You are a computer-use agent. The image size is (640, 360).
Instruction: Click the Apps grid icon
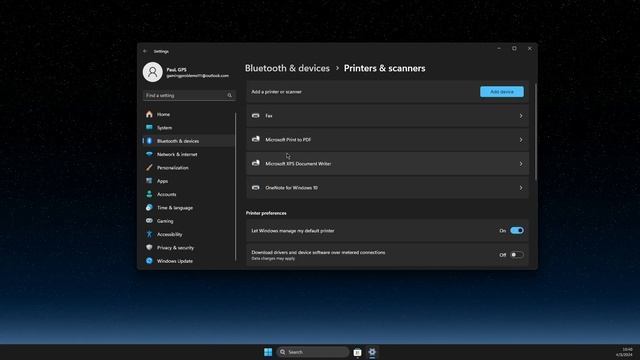[x=149, y=181]
